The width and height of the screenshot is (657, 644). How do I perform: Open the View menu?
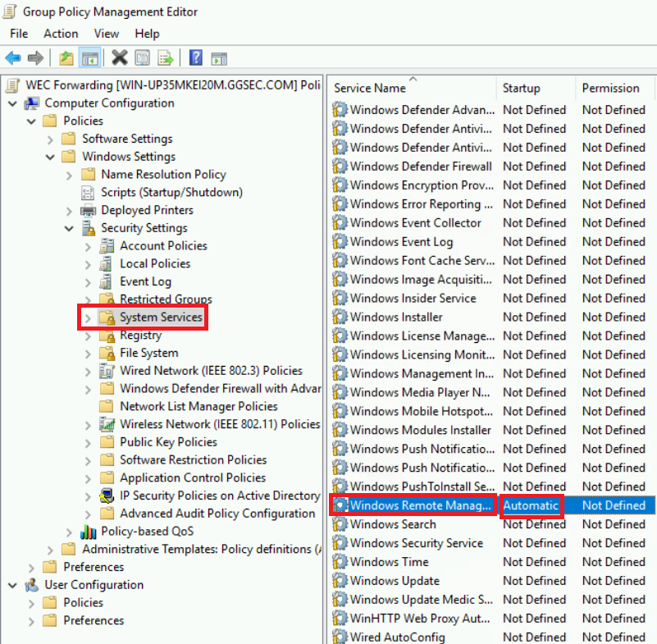coord(107,34)
